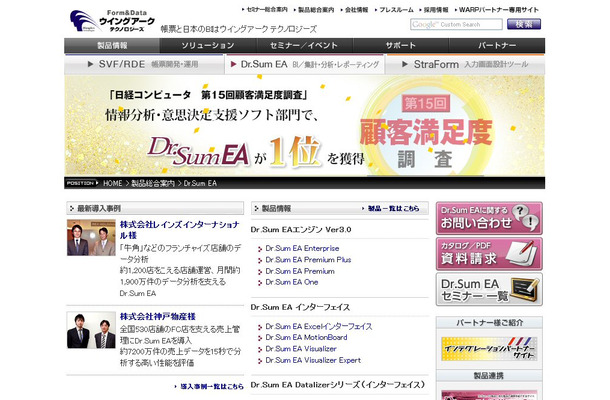Go to 製品総合案内 in the breadcrumb

pos(153,183)
